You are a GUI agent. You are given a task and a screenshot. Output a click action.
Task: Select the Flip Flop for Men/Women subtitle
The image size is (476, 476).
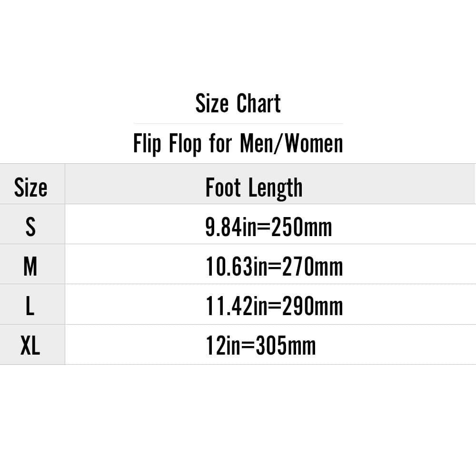(238, 144)
